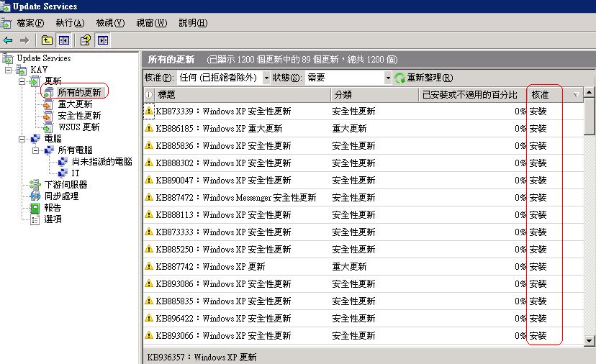Open the 說明(H) menu
596x364 pixels.
click(193, 23)
